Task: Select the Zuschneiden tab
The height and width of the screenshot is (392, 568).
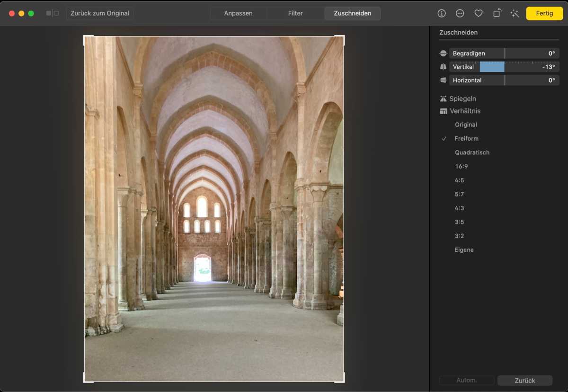Action: click(x=352, y=13)
